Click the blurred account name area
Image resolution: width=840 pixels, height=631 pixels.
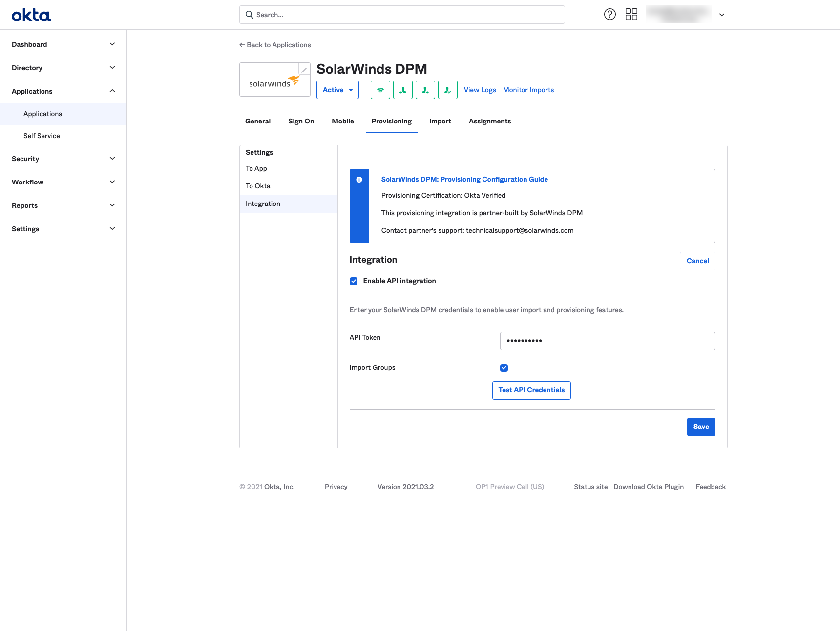(678, 14)
